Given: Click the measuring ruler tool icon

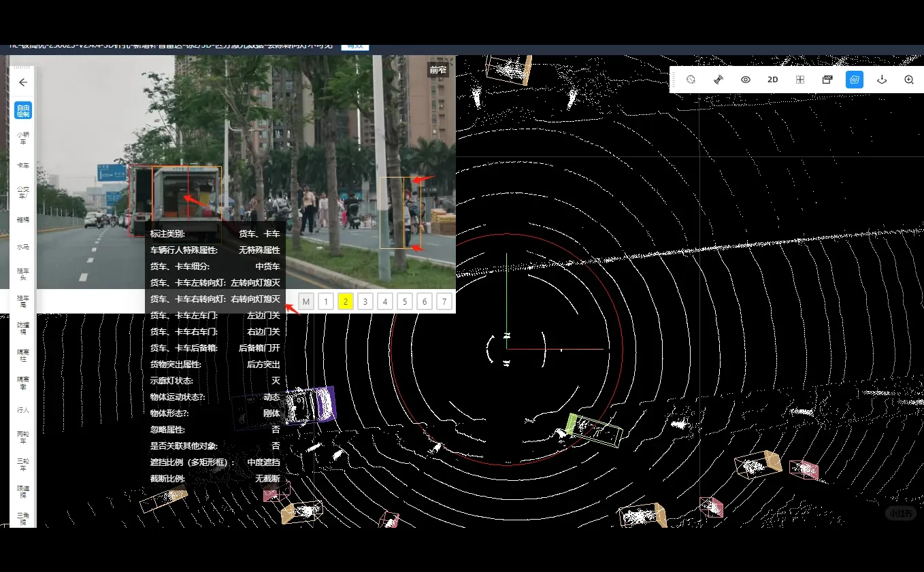Looking at the screenshot, I should pos(719,80).
